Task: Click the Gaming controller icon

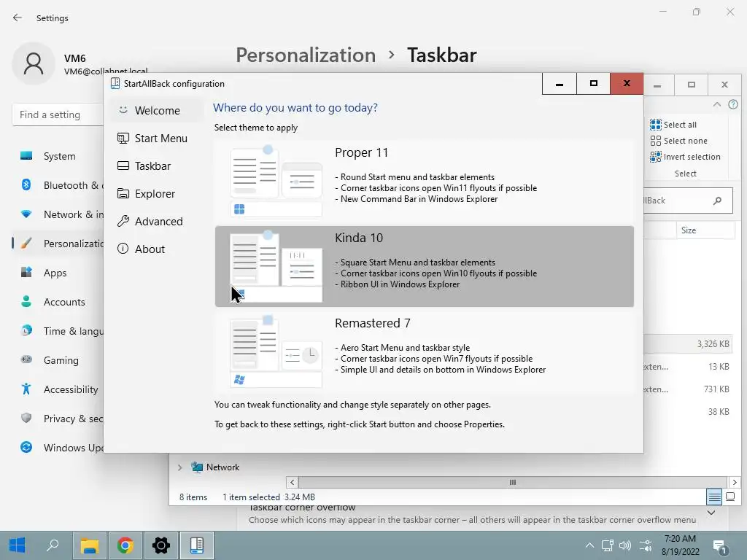Action: click(x=26, y=359)
